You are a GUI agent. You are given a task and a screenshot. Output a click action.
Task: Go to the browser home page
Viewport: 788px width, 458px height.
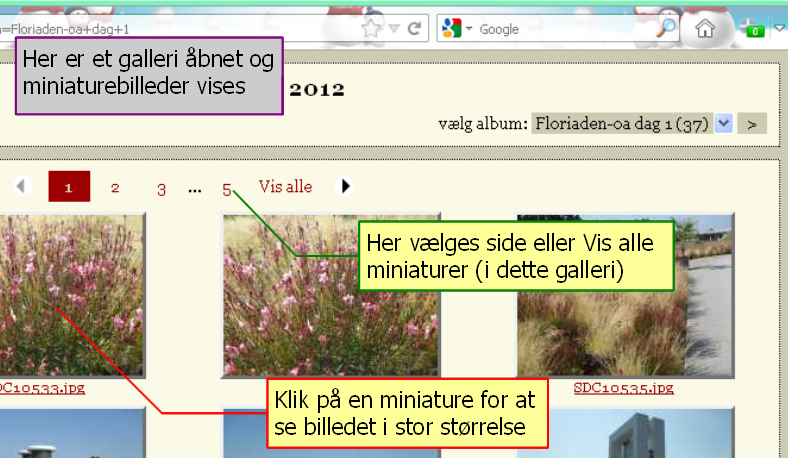706,29
